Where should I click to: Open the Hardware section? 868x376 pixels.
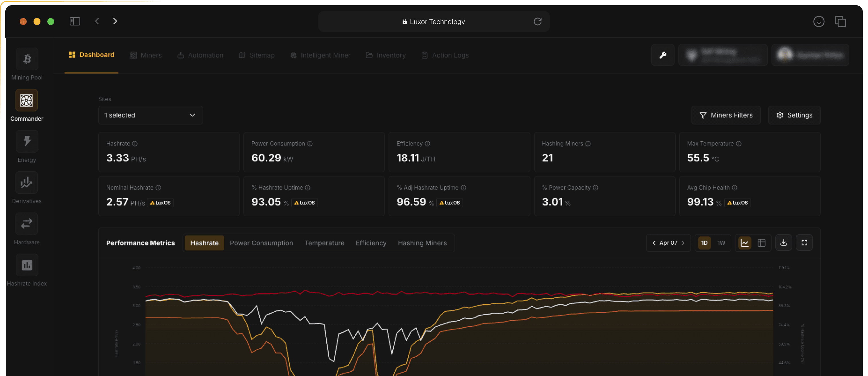click(x=27, y=223)
